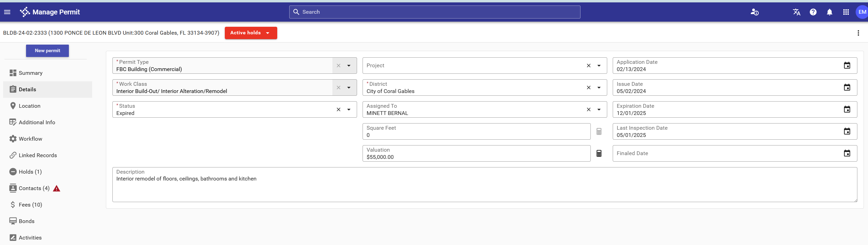The image size is (868, 245).
Task: Open the notifications bell
Action: tap(829, 12)
